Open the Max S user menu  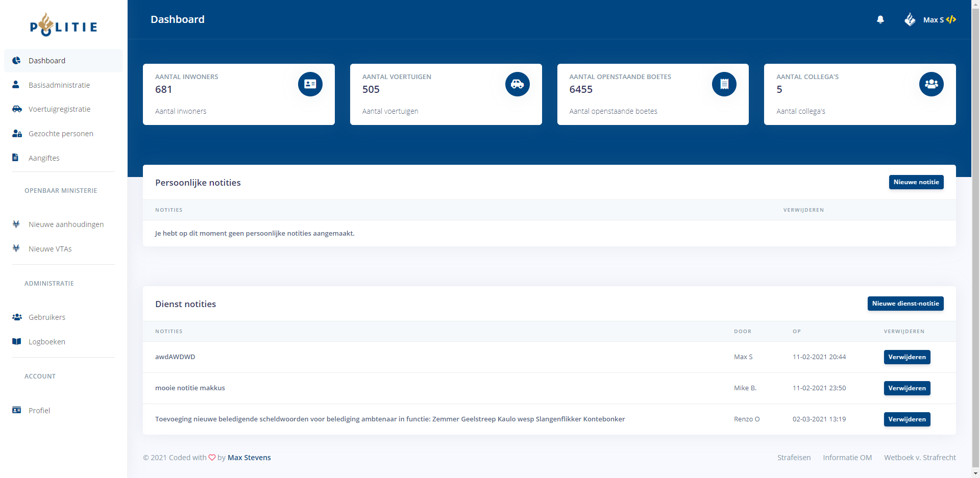933,20
